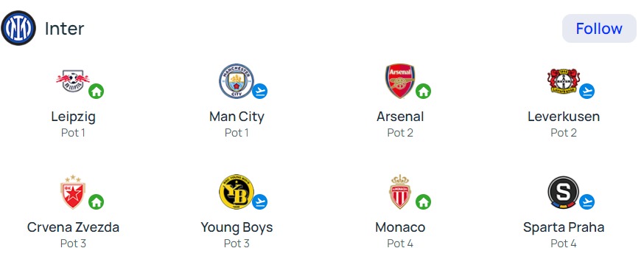
Task: Open the RB Leipzig crest
Action: pyautogui.click(x=73, y=80)
